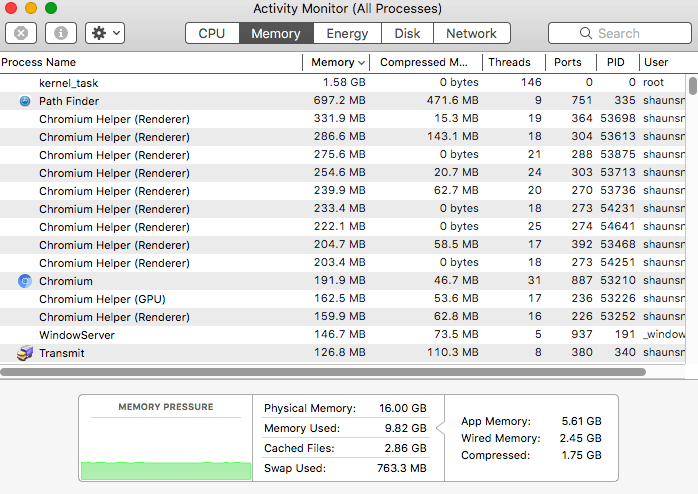The width and height of the screenshot is (698, 494).
Task: Switch to the CPU tab
Action: point(212,33)
